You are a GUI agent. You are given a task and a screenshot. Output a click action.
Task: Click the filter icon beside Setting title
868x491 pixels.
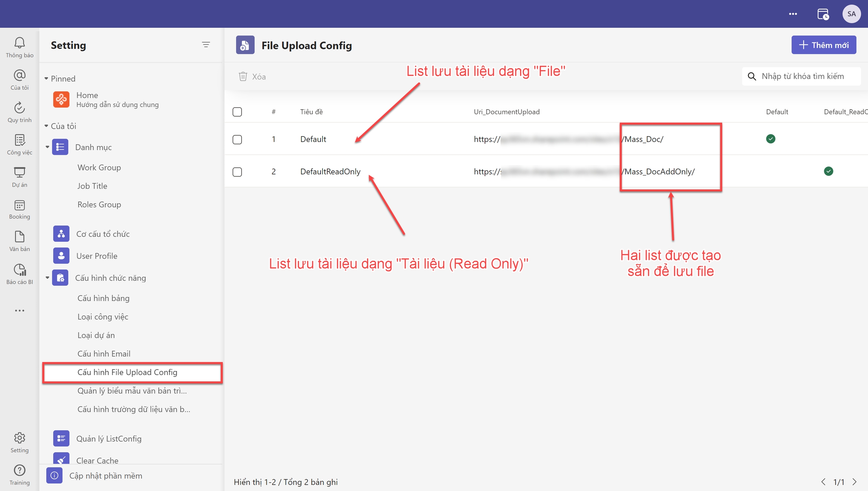point(206,45)
